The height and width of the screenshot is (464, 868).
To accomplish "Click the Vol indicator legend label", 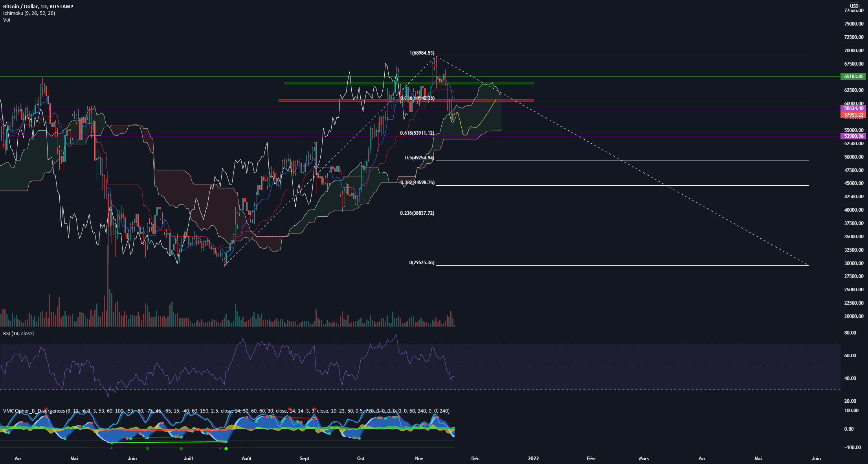I will point(7,20).
